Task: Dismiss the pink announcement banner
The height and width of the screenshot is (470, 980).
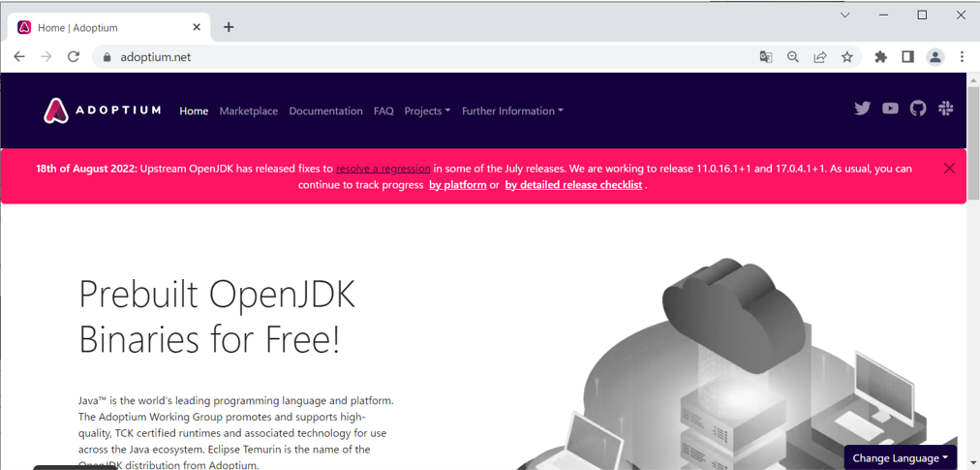Action: click(949, 168)
